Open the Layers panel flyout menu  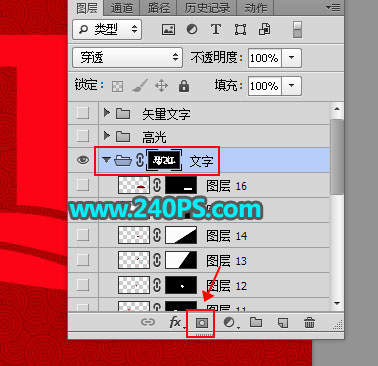point(333,7)
